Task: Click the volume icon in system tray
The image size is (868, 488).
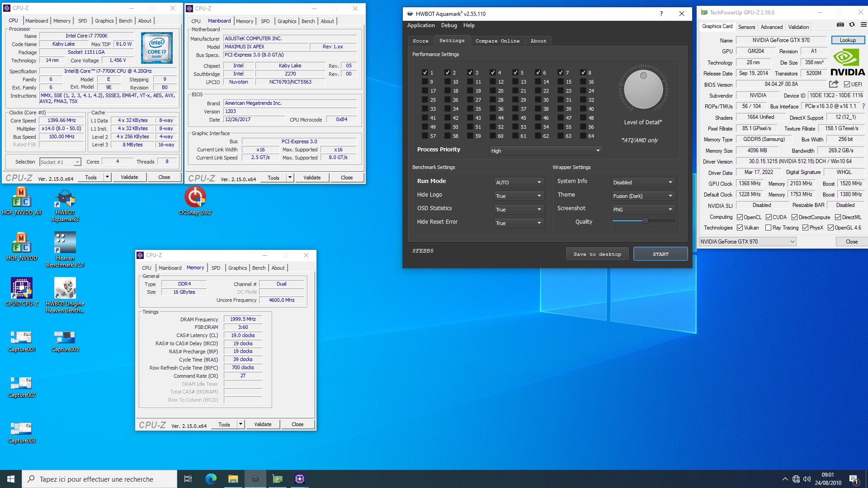Action: click(x=807, y=479)
